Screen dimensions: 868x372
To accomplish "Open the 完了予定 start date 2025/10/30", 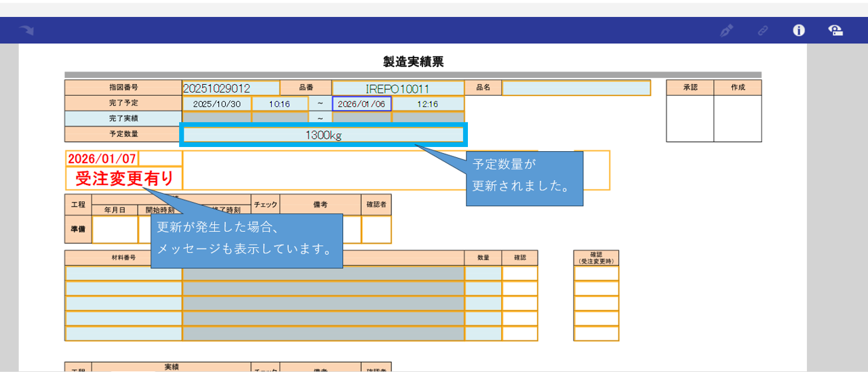I will 216,104.
